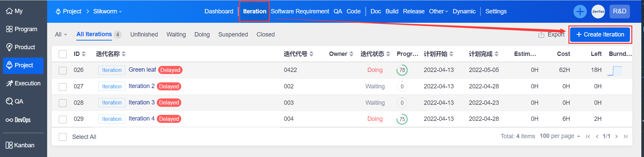Open My dashboard in the sidebar

[x=14, y=11]
